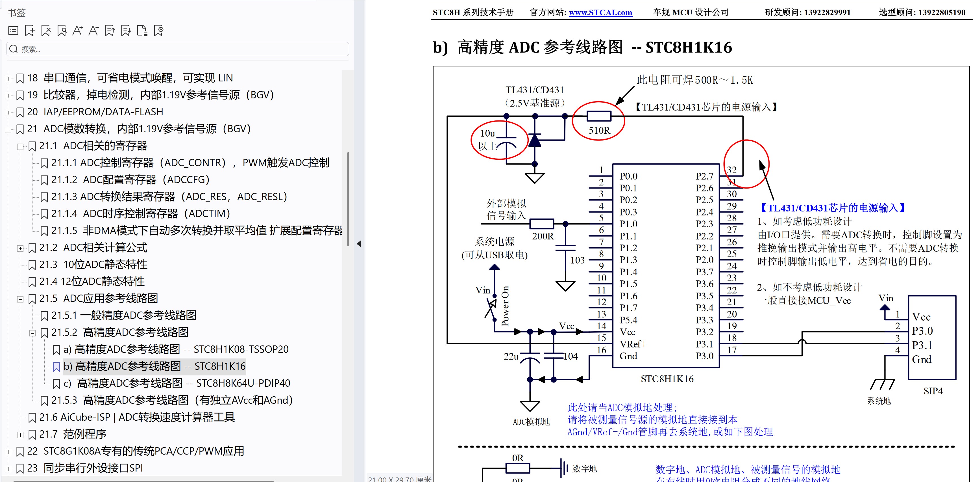
Task: Click the 书签 panel title
Action: pyautogui.click(x=17, y=12)
